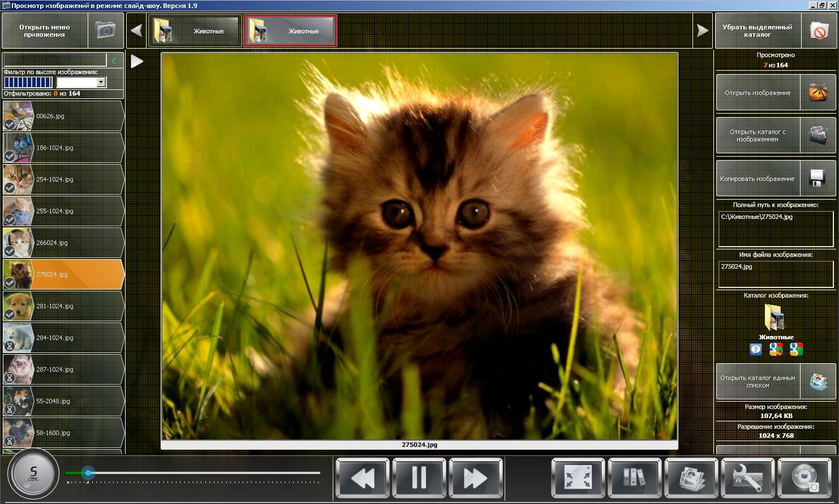Click the bold 'Животные' catalog name label
This screenshot has width=839, height=504.
click(x=776, y=337)
